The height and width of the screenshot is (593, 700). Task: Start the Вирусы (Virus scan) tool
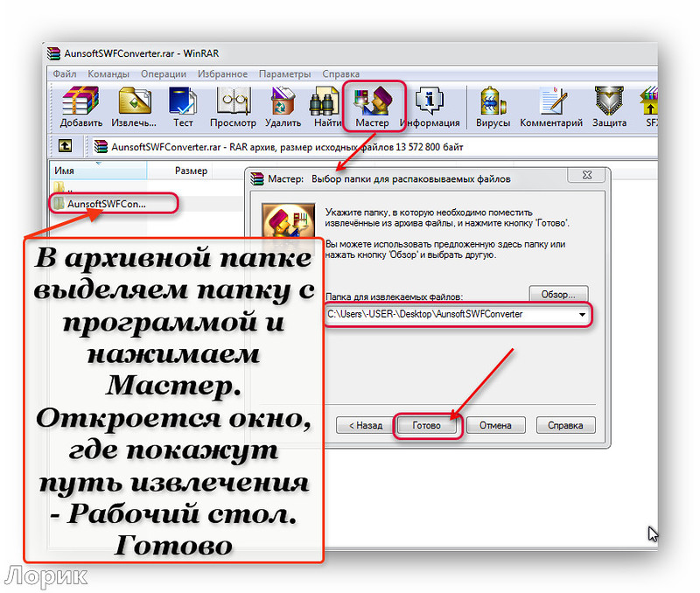(493, 106)
